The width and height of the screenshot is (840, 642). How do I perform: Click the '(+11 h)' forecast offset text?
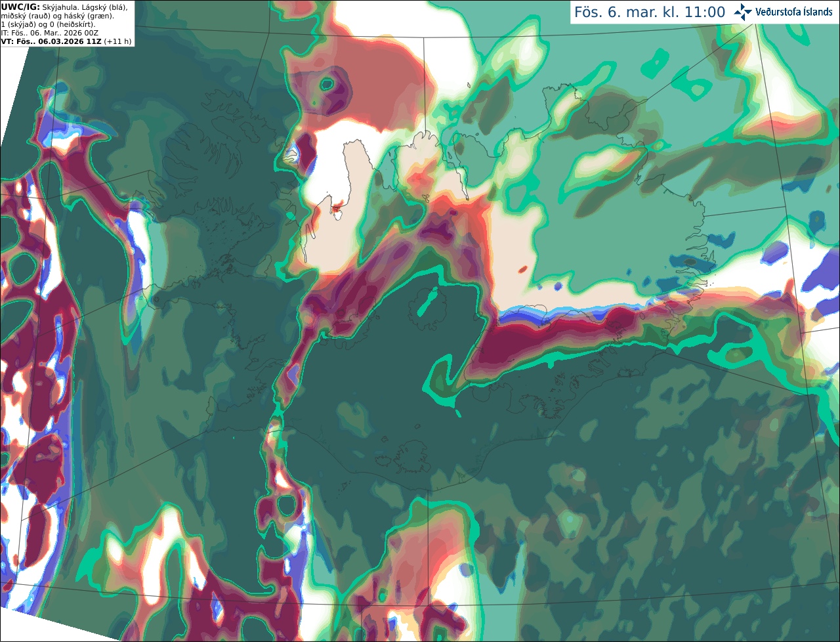click(117, 41)
